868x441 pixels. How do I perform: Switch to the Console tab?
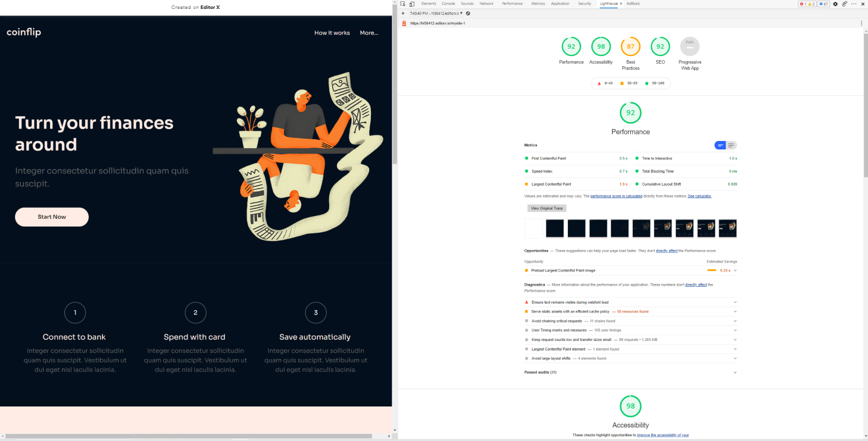click(x=448, y=4)
